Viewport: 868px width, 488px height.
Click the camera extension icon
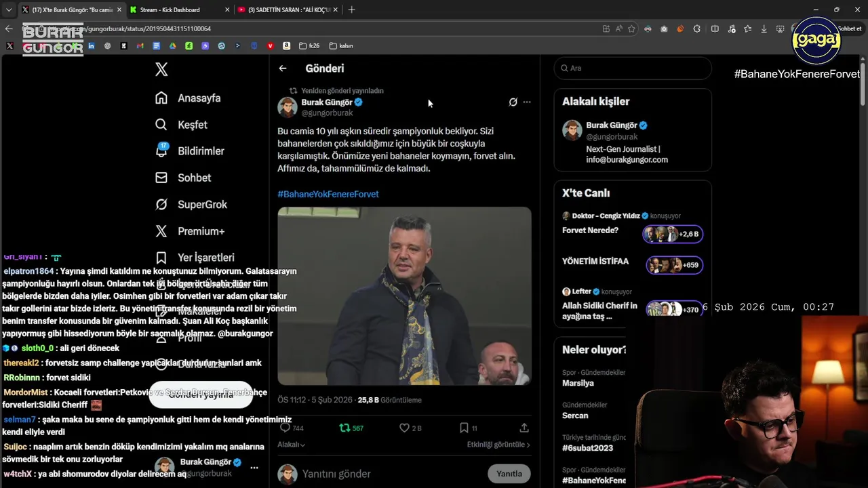point(664,28)
